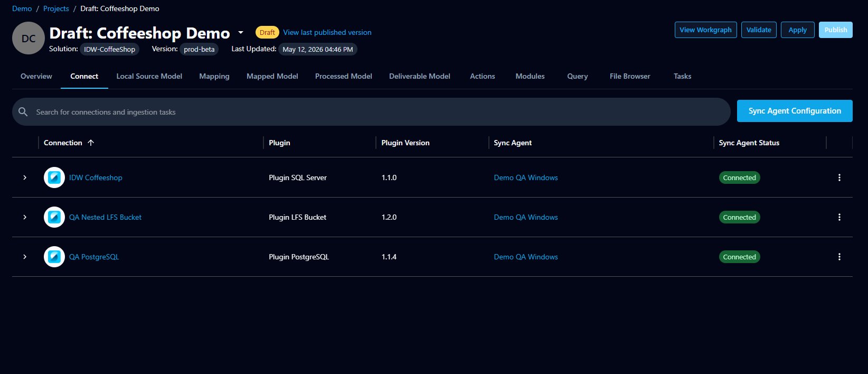This screenshot has width=868, height=374.
Task: Open Sync Agent Configuration
Action: point(795,111)
